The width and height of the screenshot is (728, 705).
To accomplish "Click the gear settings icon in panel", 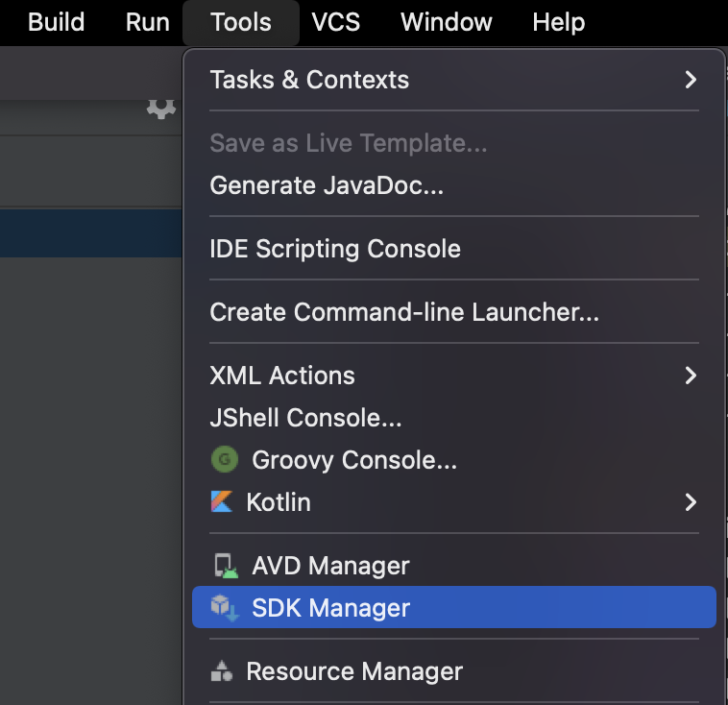I will [x=161, y=109].
